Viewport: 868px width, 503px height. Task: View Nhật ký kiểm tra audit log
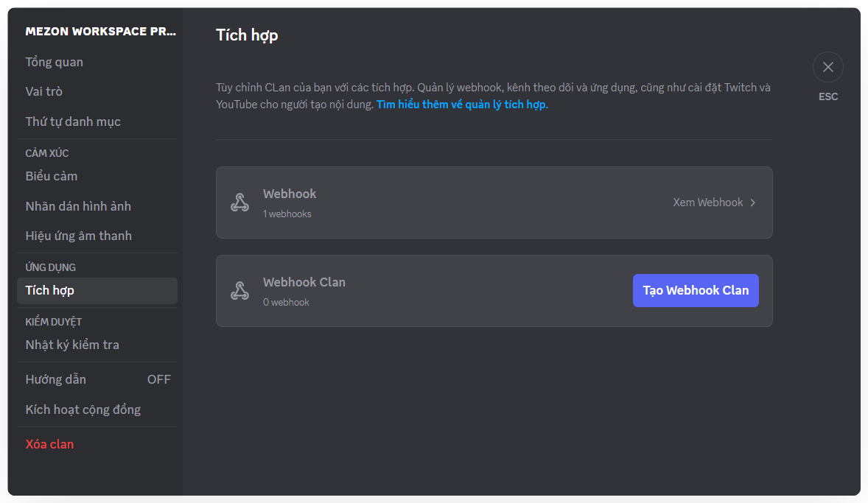72,345
